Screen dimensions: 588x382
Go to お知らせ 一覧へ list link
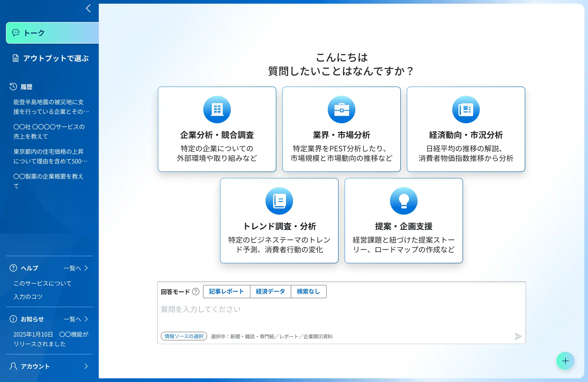pyautogui.click(x=72, y=319)
